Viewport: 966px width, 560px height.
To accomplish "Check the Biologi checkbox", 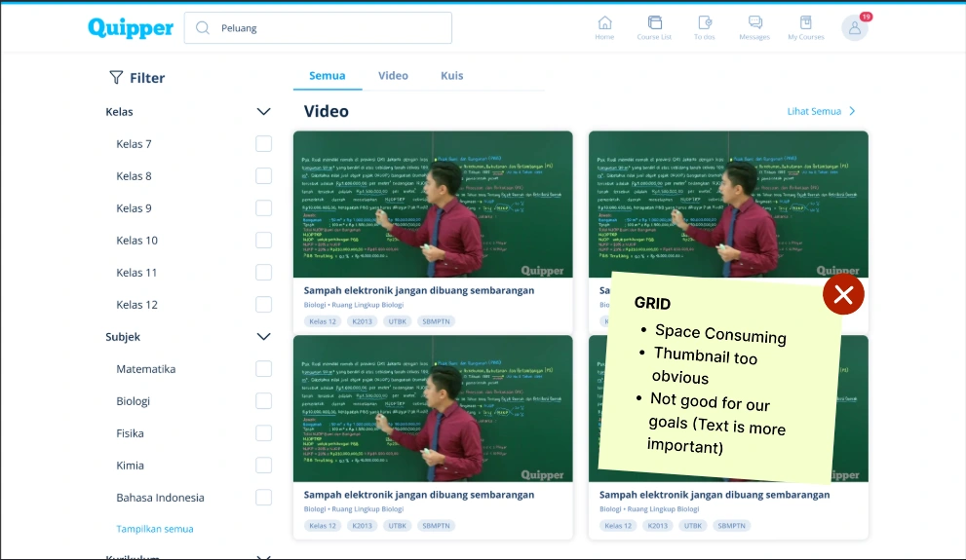I will pyautogui.click(x=264, y=400).
